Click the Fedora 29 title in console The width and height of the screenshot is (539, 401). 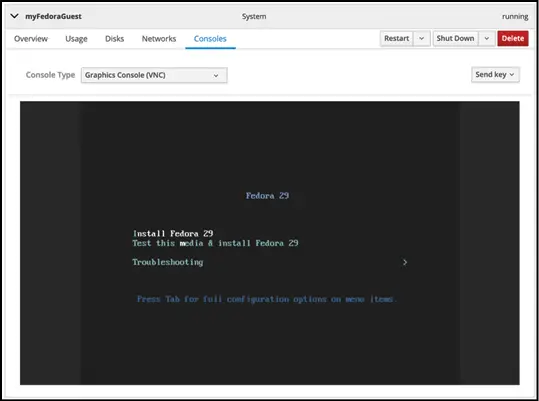pyautogui.click(x=267, y=196)
